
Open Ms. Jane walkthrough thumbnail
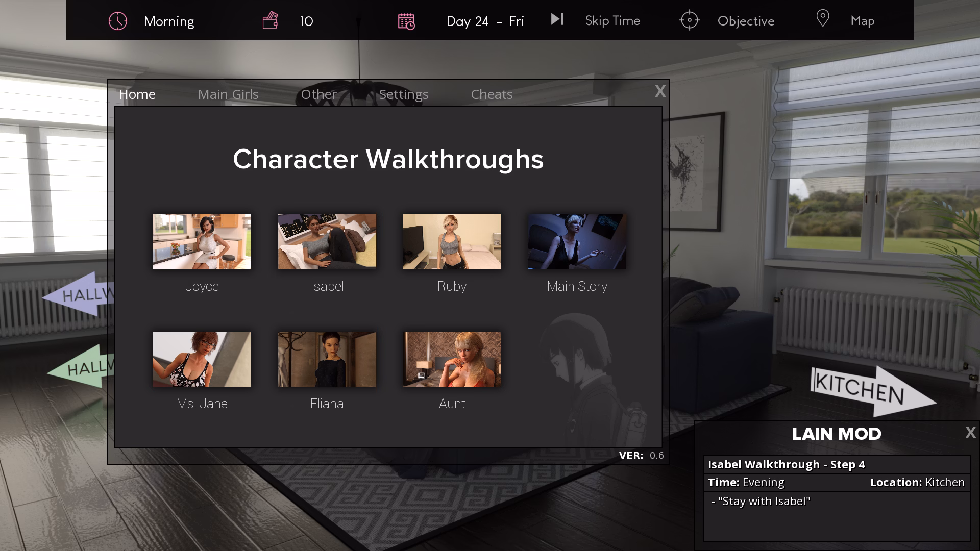tap(202, 359)
